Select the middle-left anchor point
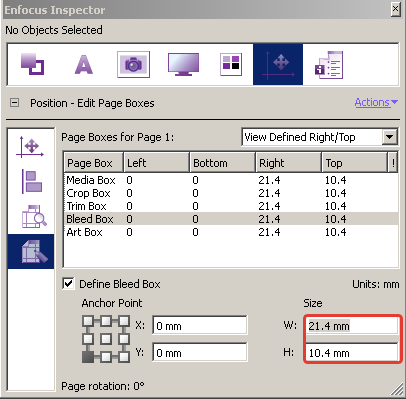The width and height of the screenshot is (406, 399). click(x=88, y=339)
